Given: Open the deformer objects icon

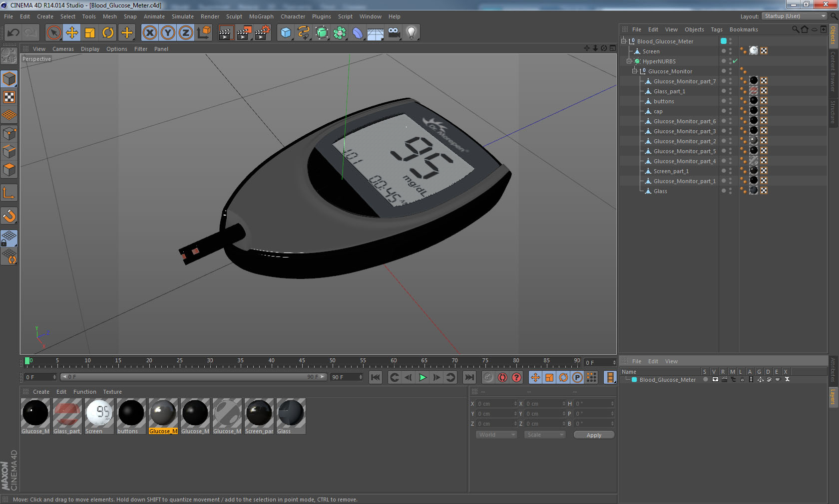Looking at the screenshot, I should click(358, 33).
